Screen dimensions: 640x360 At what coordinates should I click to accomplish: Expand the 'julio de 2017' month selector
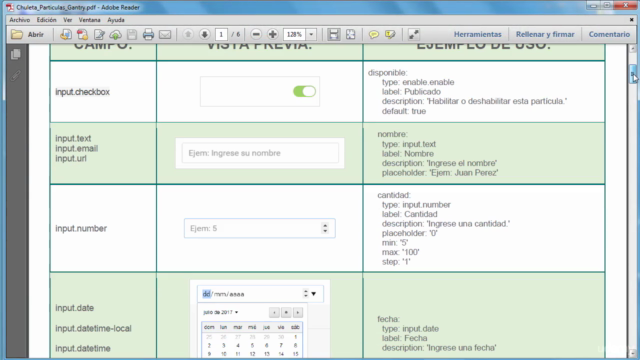[220, 312]
